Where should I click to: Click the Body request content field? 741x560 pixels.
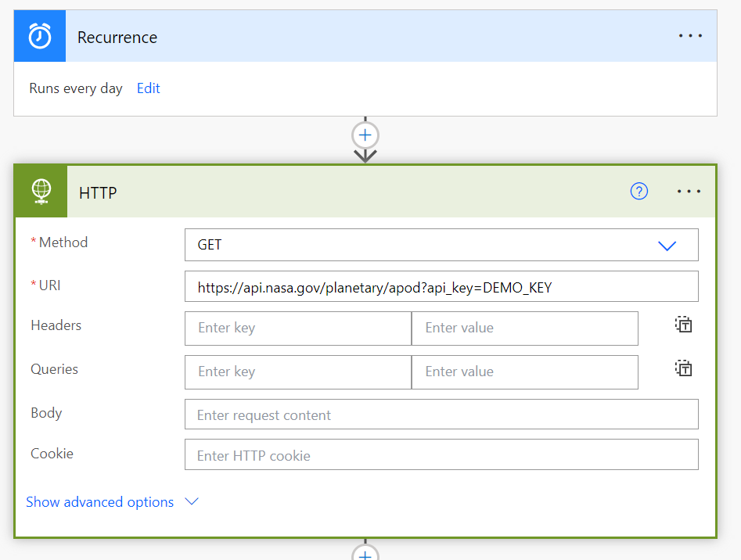tap(441, 415)
